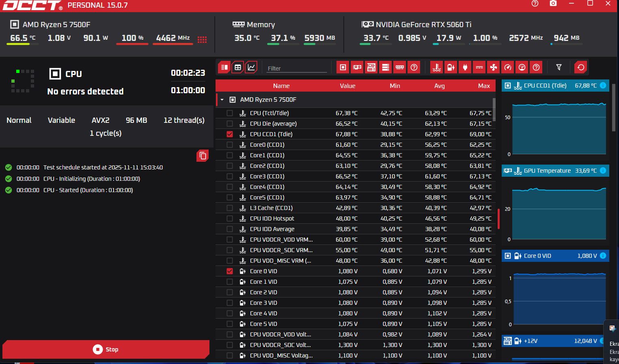Screen dimensions: 619x364
Task: Toggle the motherboard sensor filter icon
Action: (x=371, y=67)
